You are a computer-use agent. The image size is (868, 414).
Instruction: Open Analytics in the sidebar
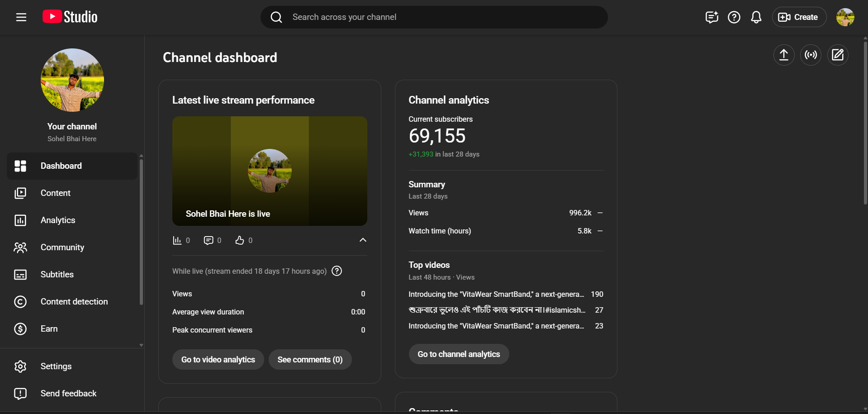[58, 220]
